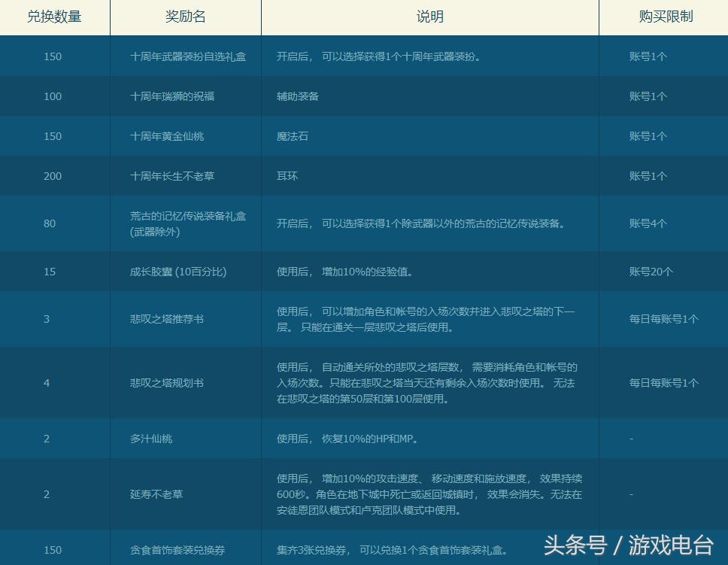Click exchange amount 15
The width and height of the screenshot is (728, 565).
click(50, 272)
